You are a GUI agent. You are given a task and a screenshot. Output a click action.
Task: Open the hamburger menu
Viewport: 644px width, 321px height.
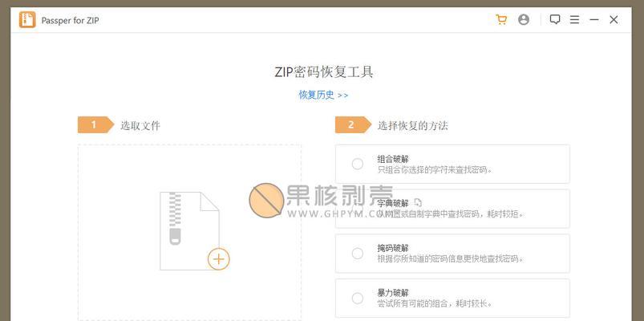coord(574,20)
